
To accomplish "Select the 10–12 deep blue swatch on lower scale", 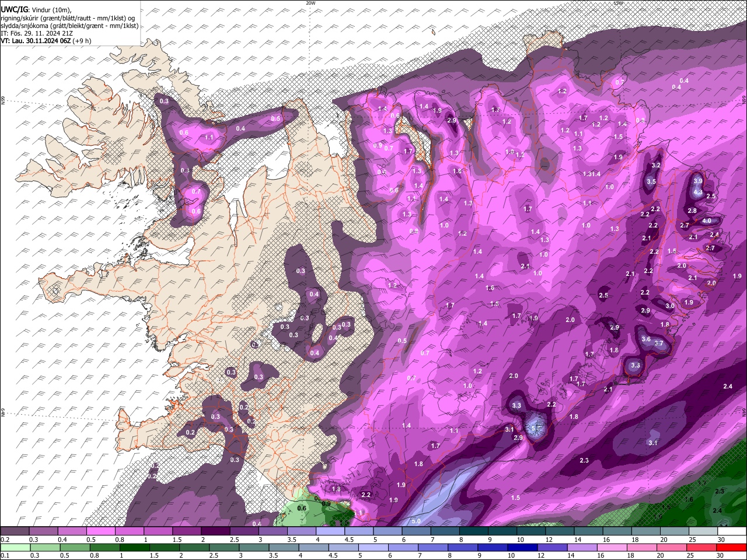I will pyautogui.click(x=523, y=548).
